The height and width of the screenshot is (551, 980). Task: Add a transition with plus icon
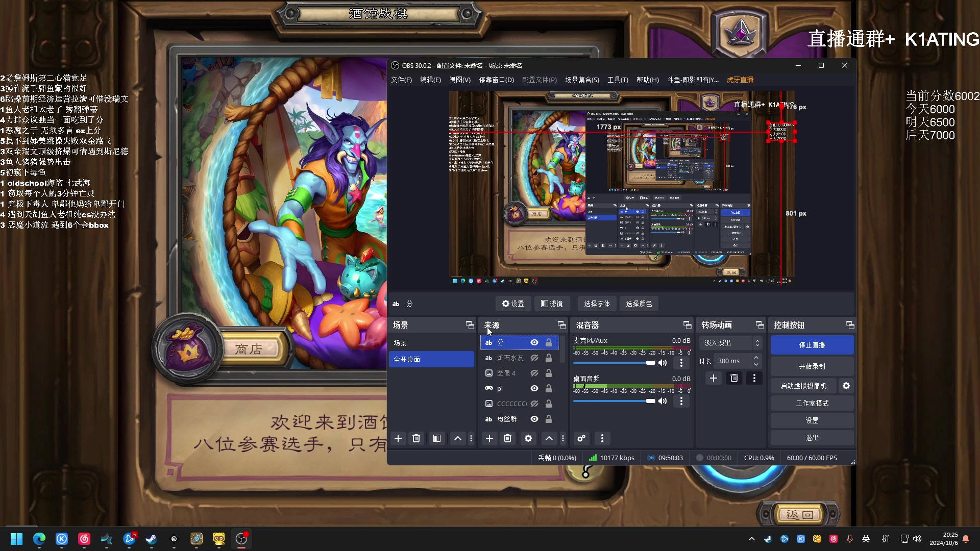(714, 378)
